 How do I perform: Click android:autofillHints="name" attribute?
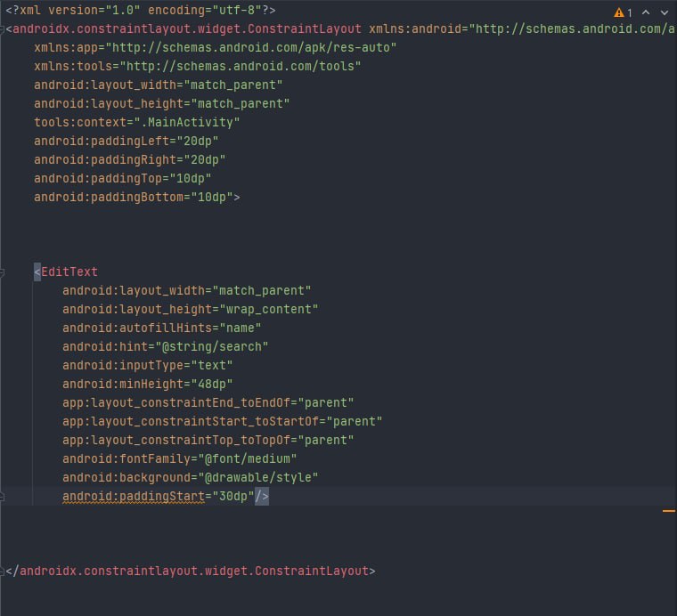[161, 328]
